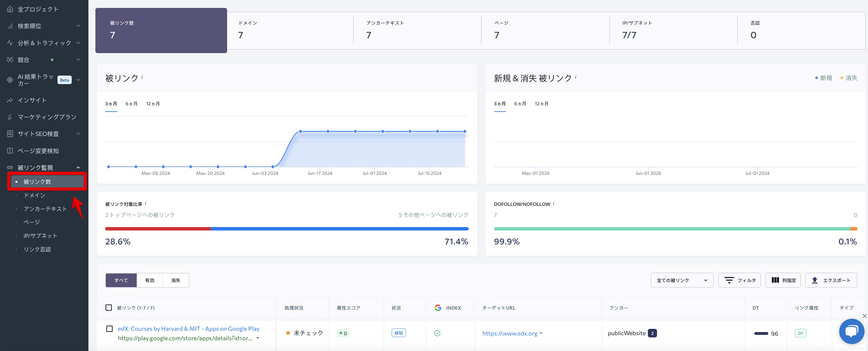
Task: Open the https://www.edx.org target URL link
Action: click(510, 333)
